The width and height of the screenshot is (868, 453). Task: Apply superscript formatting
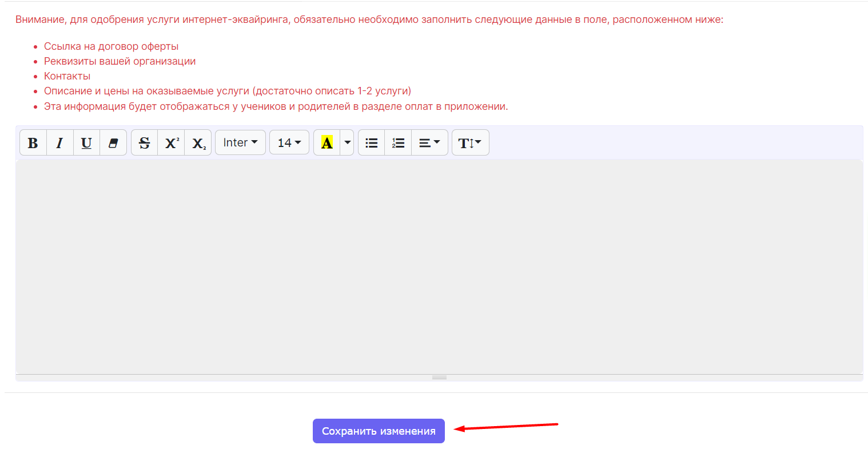pyautogui.click(x=171, y=142)
